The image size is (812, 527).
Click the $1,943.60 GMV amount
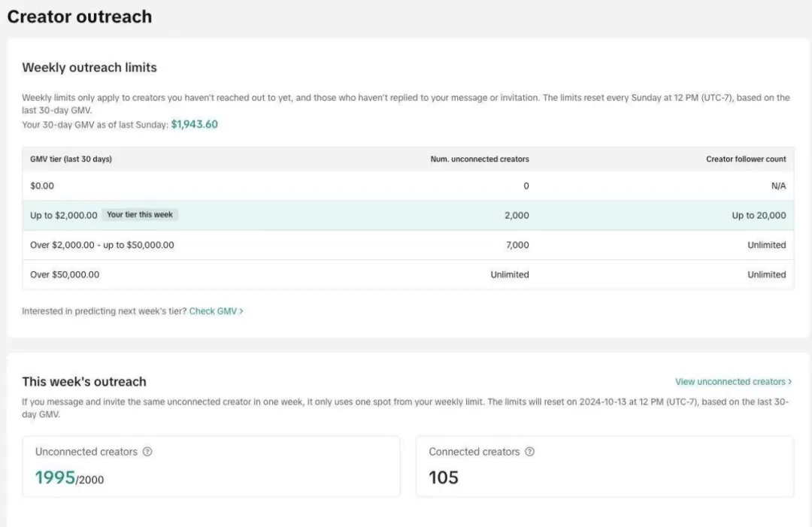(194, 125)
